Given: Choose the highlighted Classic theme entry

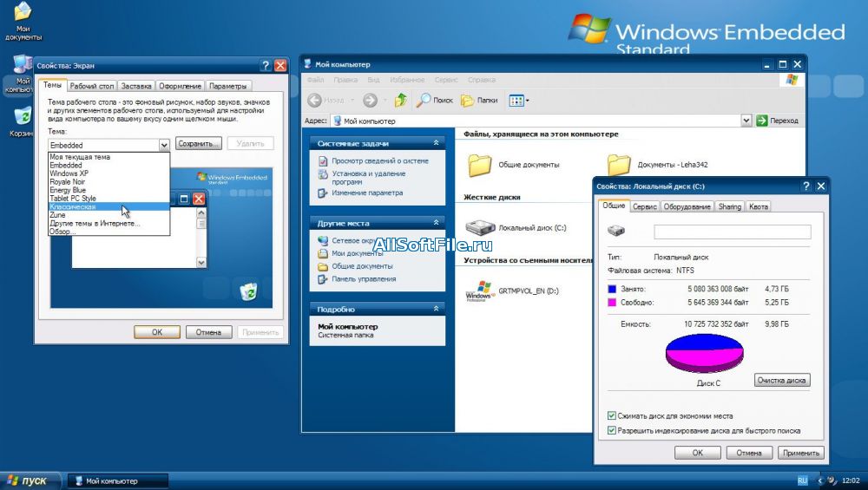Looking at the screenshot, I should (x=109, y=206).
